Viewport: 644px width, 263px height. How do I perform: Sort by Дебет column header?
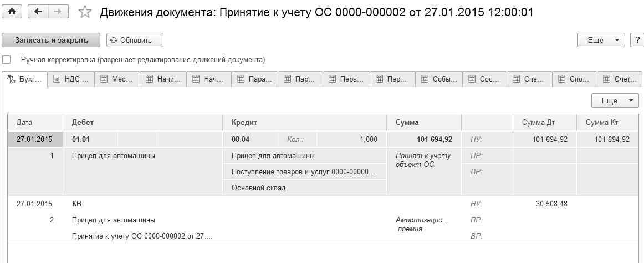pyautogui.click(x=142, y=123)
